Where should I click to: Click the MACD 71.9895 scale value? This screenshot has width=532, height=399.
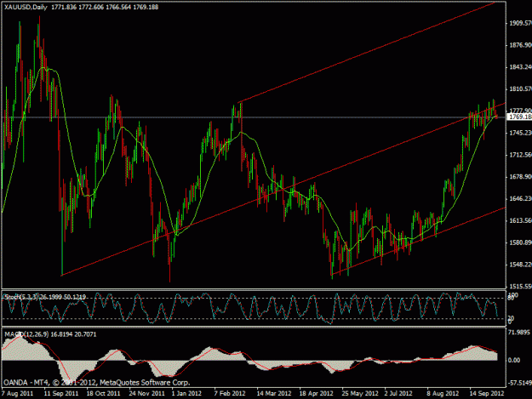[519, 333]
